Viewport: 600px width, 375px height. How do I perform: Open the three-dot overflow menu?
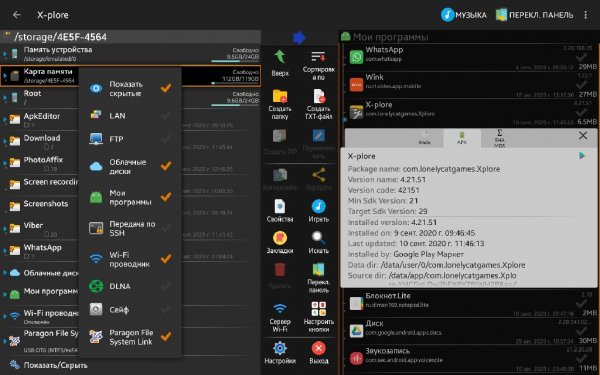[585, 15]
